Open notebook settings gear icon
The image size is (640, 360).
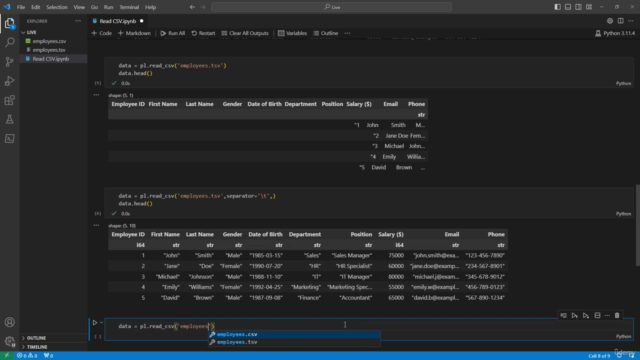610,21
